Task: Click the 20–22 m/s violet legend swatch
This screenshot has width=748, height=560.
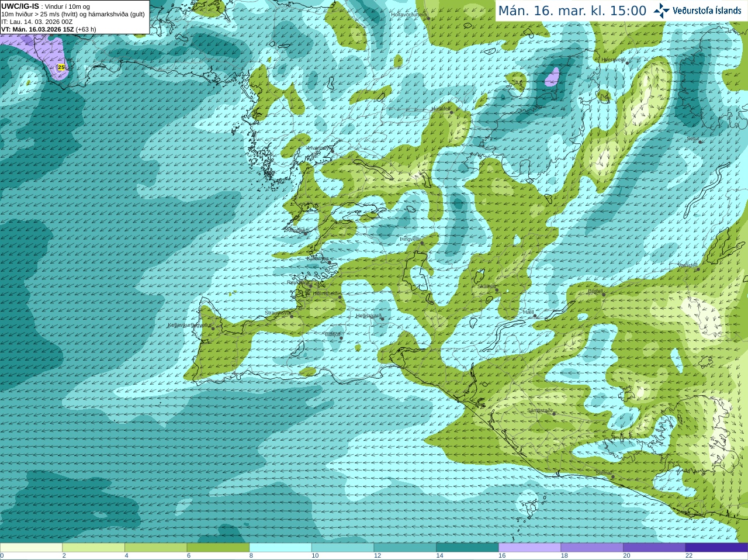Action: click(x=654, y=548)
